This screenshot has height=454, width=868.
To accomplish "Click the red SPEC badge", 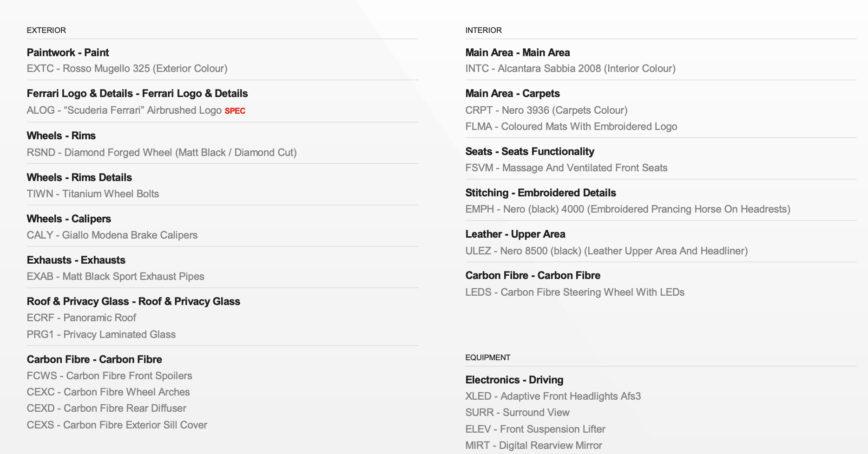I will (235, 111).
